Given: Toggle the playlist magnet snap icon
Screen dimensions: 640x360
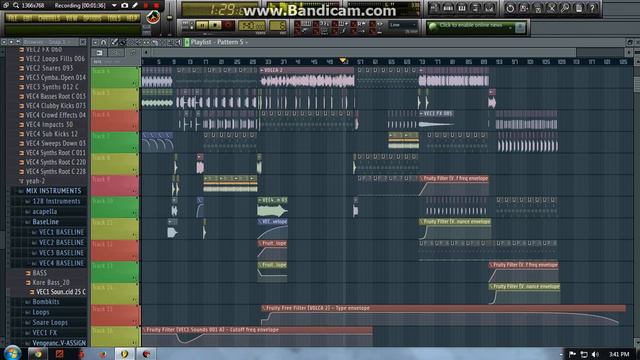Looking at the screenshot, I should (x=104, y=42).
